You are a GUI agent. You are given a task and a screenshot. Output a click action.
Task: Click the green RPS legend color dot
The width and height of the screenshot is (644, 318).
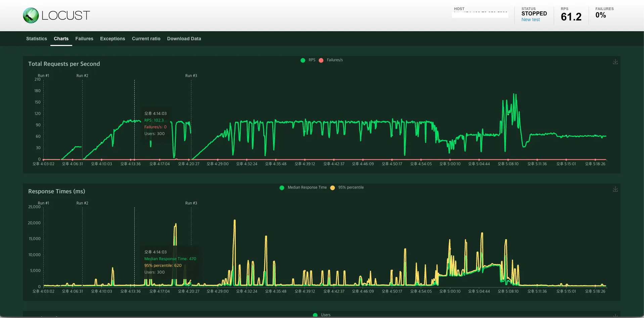coord(303,60)
